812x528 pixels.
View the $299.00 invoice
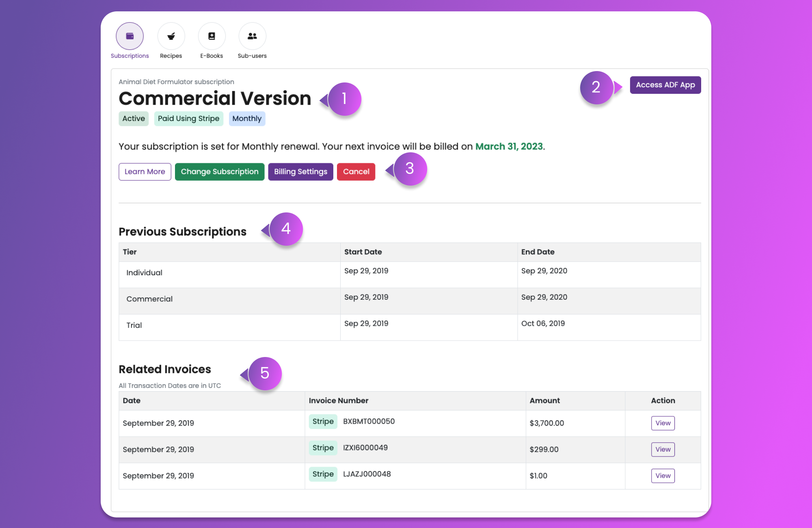tap(663, 450)
